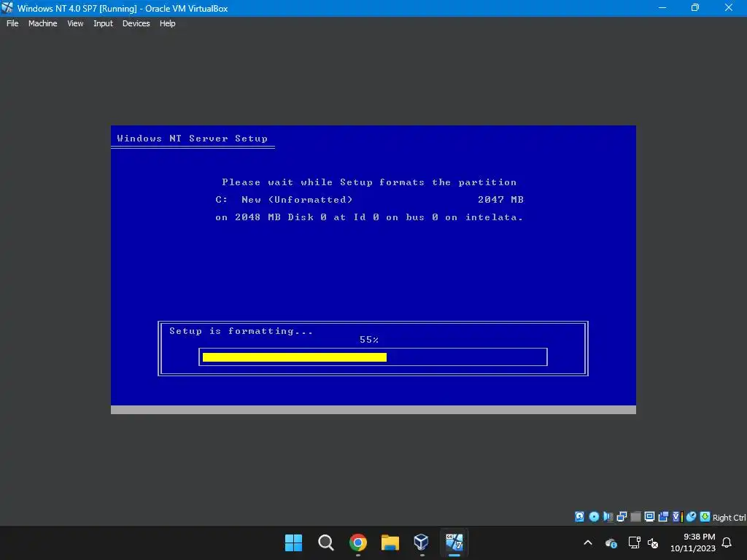Click the 55% progress label
The image size is (747, 560).
pyautogui.click(x=368, y=340)
